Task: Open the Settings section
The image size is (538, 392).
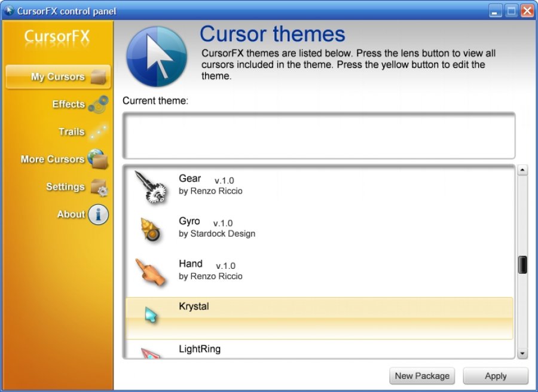Action: click(x=65, y=187)
